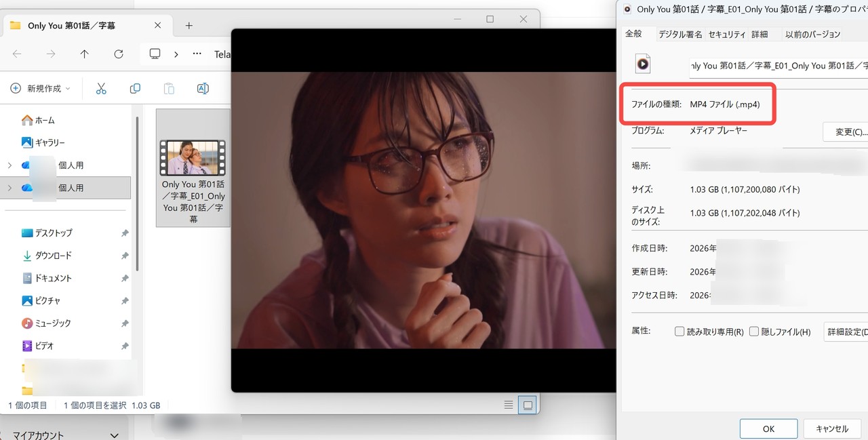Select the Cut (切り取り) icon in Explorer toolbar
Viewport: 868px width, 440px height.
coord(100,88)
